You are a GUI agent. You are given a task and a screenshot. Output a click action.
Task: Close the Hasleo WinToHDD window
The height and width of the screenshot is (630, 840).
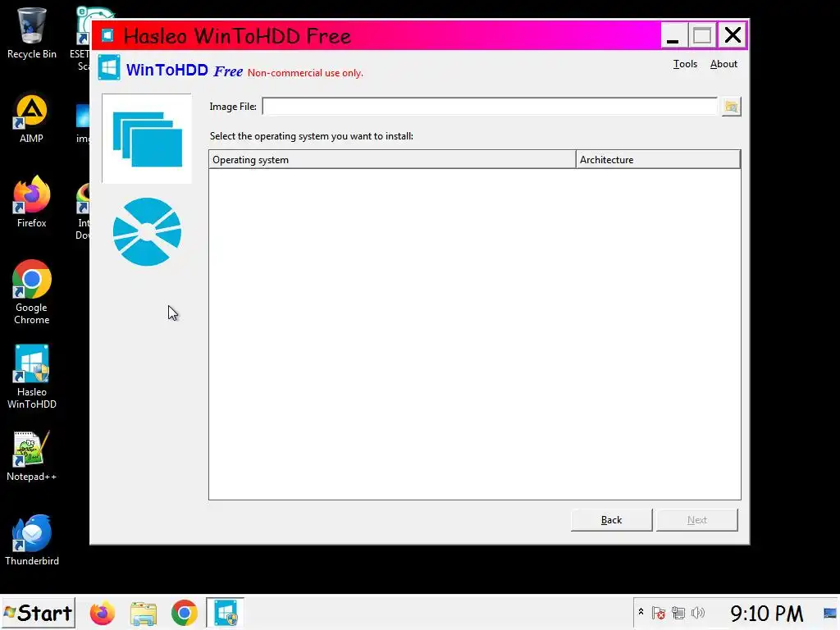[733, 36]
